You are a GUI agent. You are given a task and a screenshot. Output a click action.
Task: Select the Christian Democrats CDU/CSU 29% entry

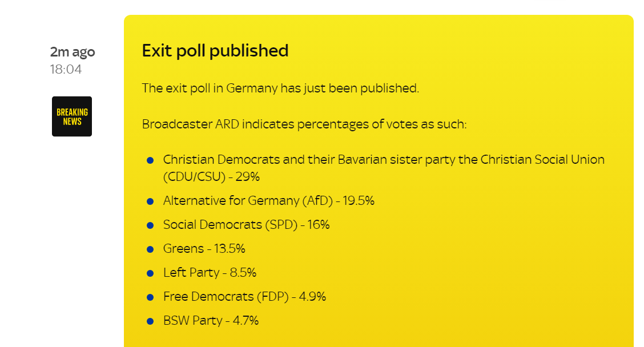tap(384, 168)
